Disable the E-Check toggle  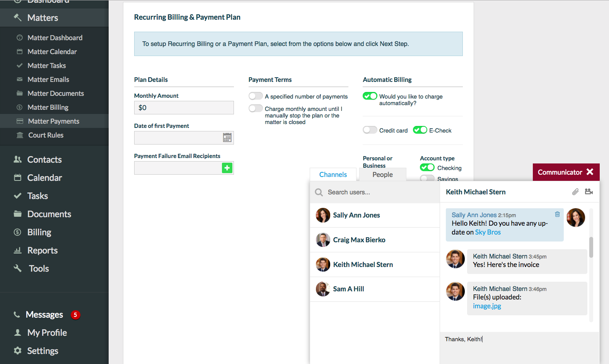(x=420, y=130)
